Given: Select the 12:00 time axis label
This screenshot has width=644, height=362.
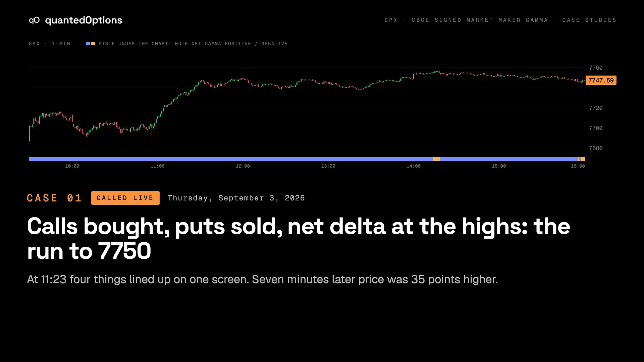Looking at the screenshot, I should click(x=243, y=166).
